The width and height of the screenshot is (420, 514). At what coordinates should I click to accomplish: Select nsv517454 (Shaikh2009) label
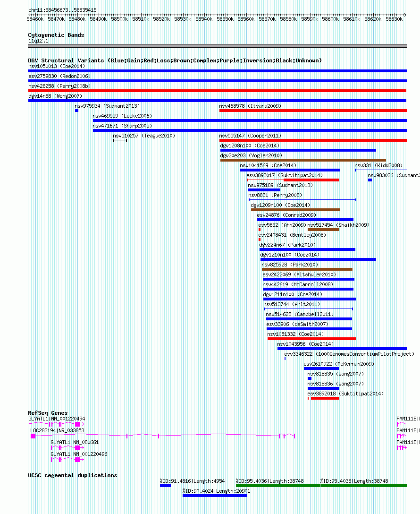338,225
